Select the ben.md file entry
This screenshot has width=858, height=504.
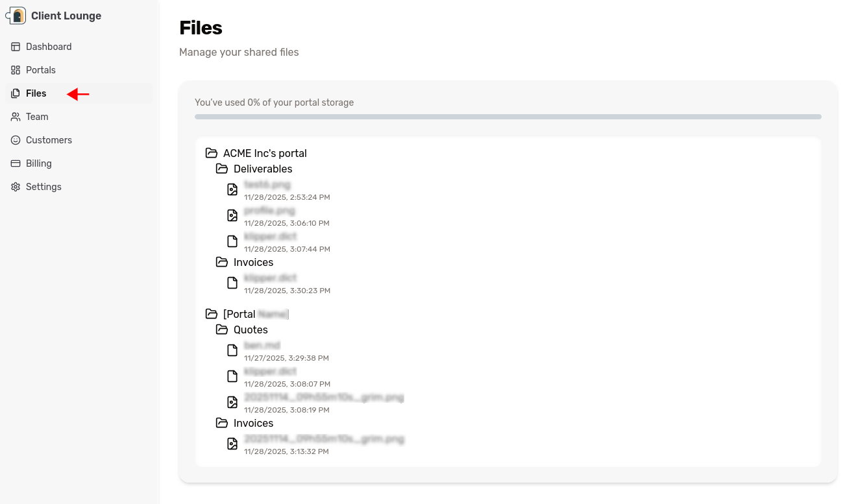click(262, 344)
